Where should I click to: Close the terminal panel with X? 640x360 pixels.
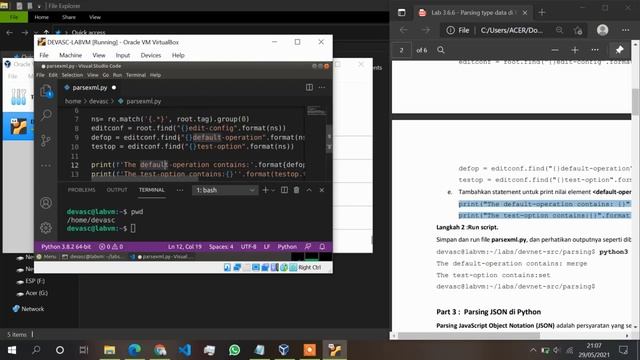322,190
